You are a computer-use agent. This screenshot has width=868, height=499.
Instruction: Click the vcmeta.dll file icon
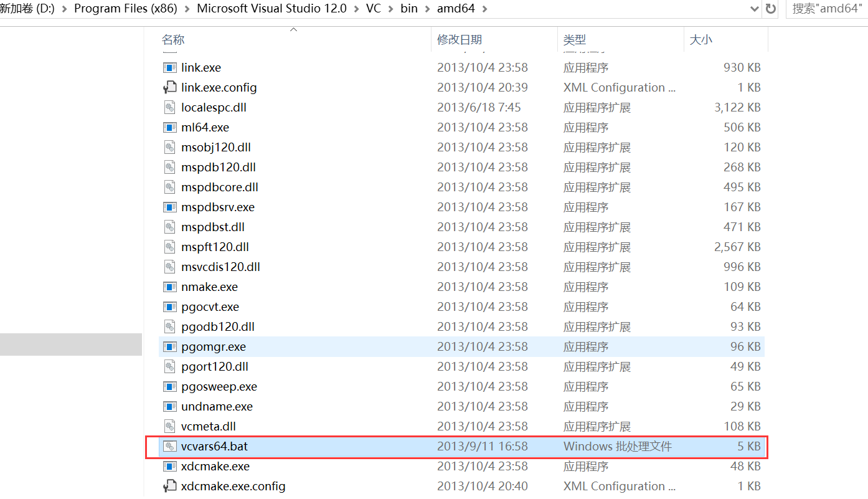click(x=169, y=426)
